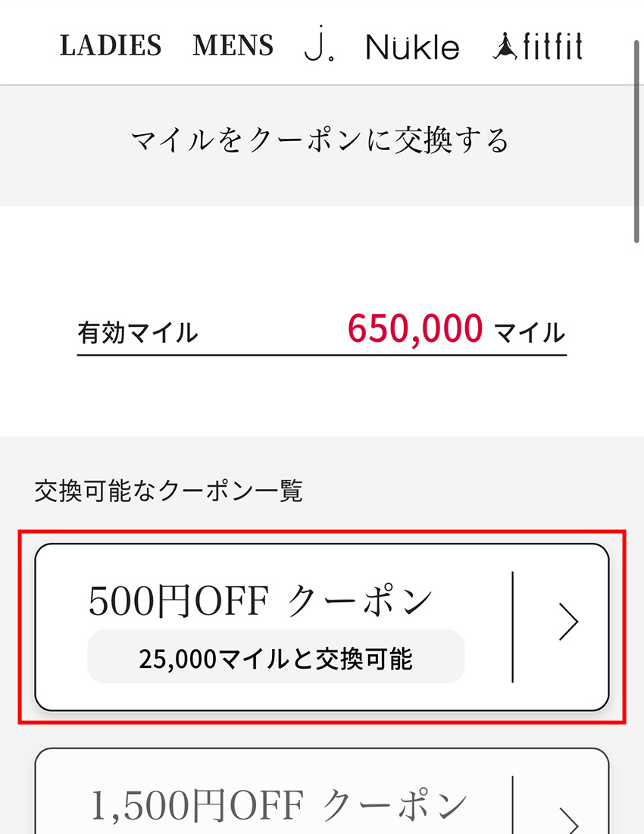Screen dimensions: 644x834
Task: Click the マイル unit text beside balance
Action: point(530,333)
